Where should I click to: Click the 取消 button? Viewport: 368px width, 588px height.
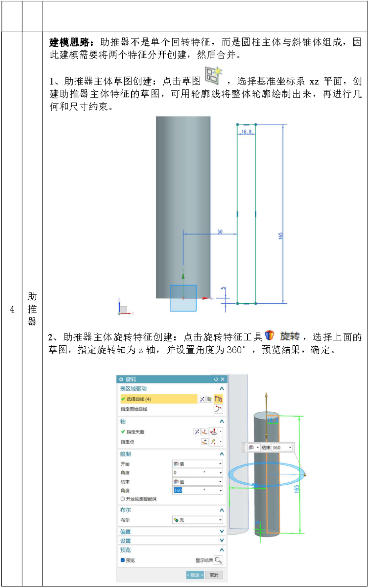click(x=214, y=575)
